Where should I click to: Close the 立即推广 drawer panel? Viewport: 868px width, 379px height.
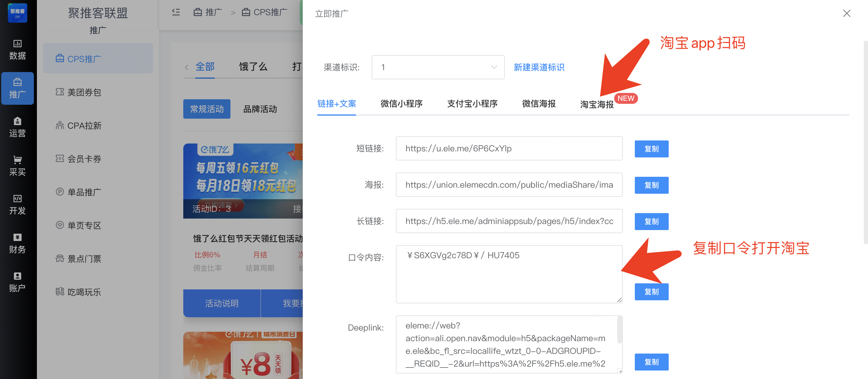tap(846, 14)
